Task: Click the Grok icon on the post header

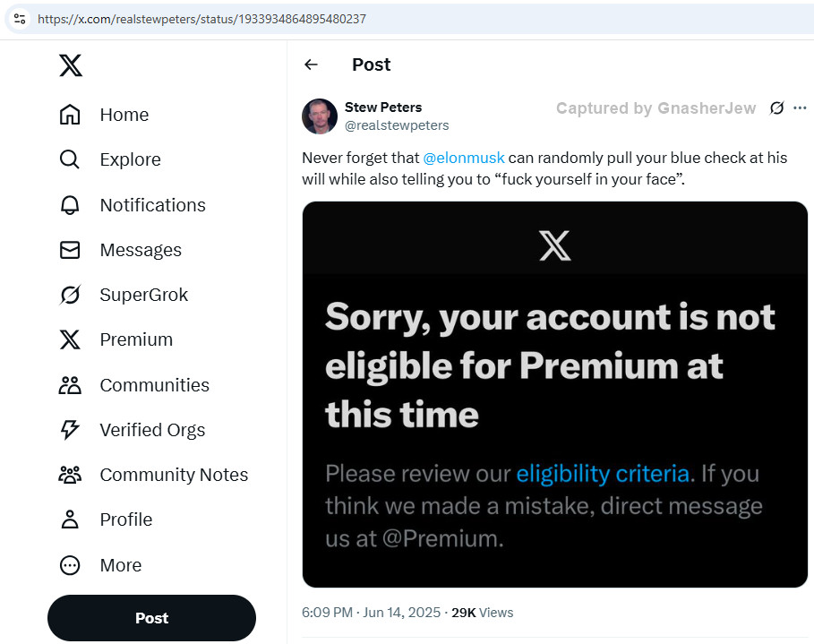Action: click(x=776, y=108)
